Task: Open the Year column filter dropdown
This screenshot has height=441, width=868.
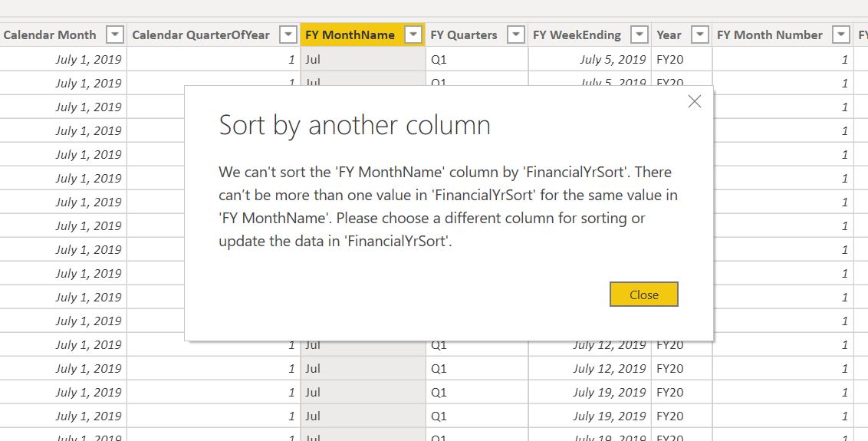Action: [700, 35]
